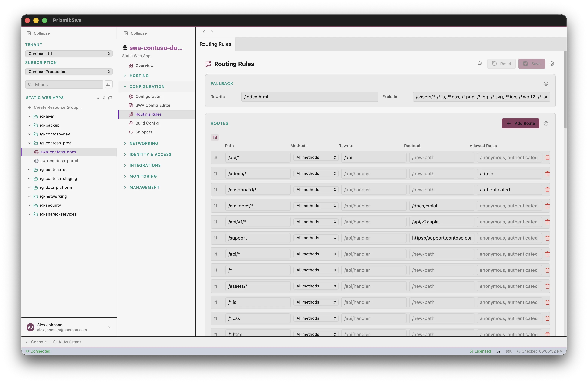Viewport: 588px width, 383px height.
Task: Refresh the Static Web Apps list
Action: pyautogui.click(x=110, y=98)
